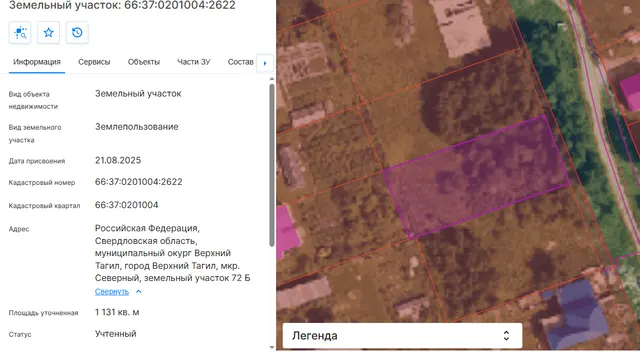Click the date value 21.08.2025
Viewport: 640px width, 362px height.
[x=118, y=160]
